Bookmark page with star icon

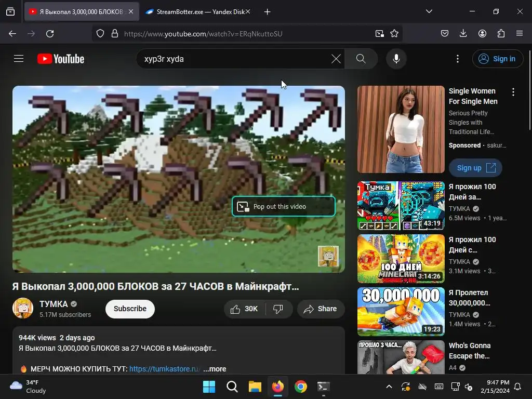pyautogui.click(x=394, y=34)
